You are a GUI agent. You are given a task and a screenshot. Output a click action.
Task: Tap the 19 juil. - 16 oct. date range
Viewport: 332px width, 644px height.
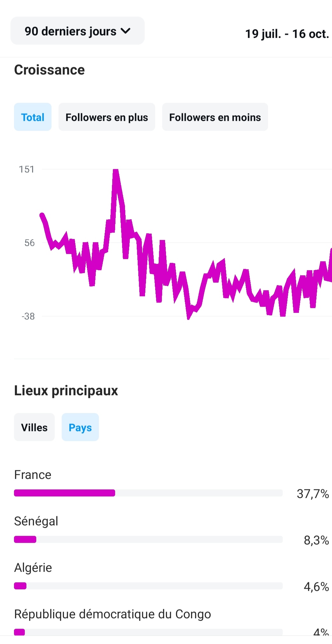click(287, 34)
